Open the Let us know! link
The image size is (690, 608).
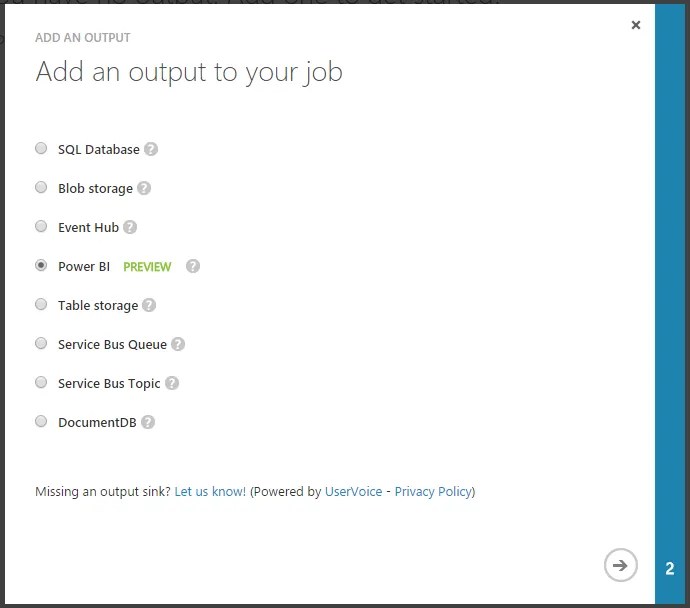[x=210, y=491]
